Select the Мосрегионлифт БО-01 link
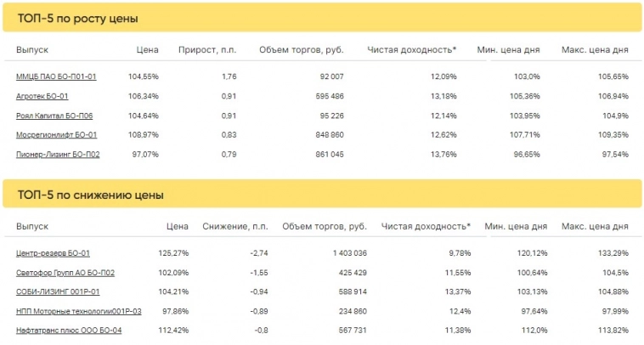644x345 pixels. point(56,135)
